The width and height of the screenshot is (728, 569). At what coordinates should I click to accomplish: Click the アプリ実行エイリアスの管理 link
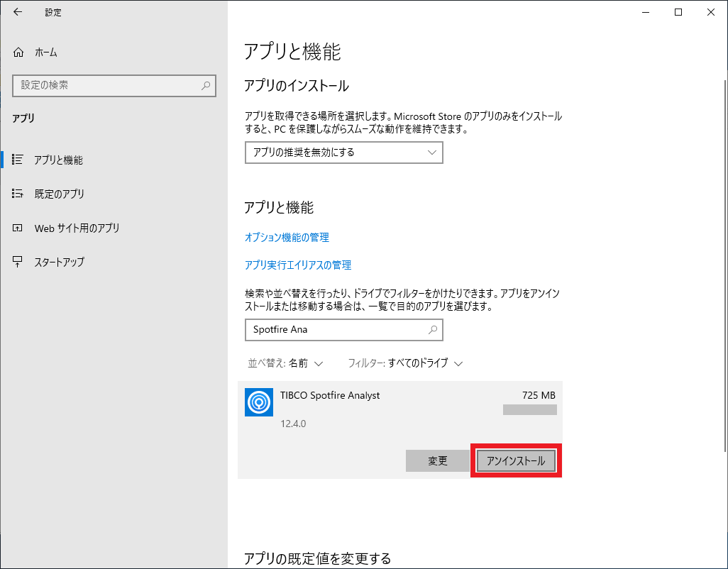click(298, 265)
